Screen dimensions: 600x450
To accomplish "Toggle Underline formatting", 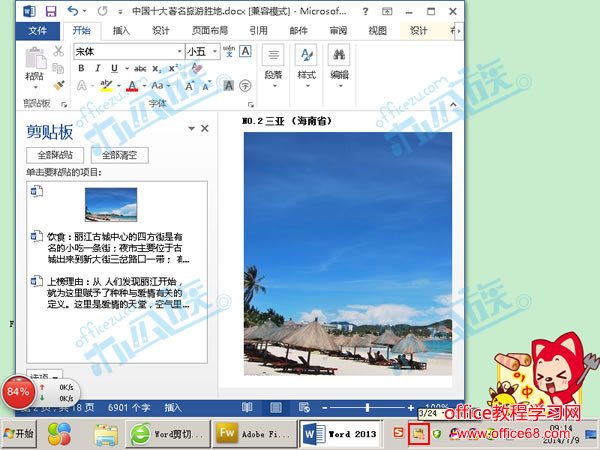I will pyautogui.click(x=114, y=68).
